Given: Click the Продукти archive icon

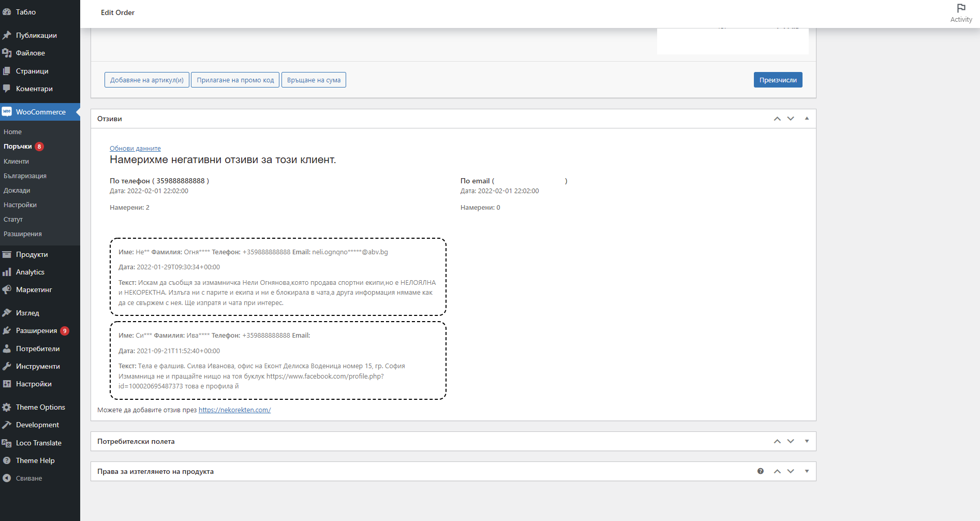Looking at the screenshot, I should [7, 254].
